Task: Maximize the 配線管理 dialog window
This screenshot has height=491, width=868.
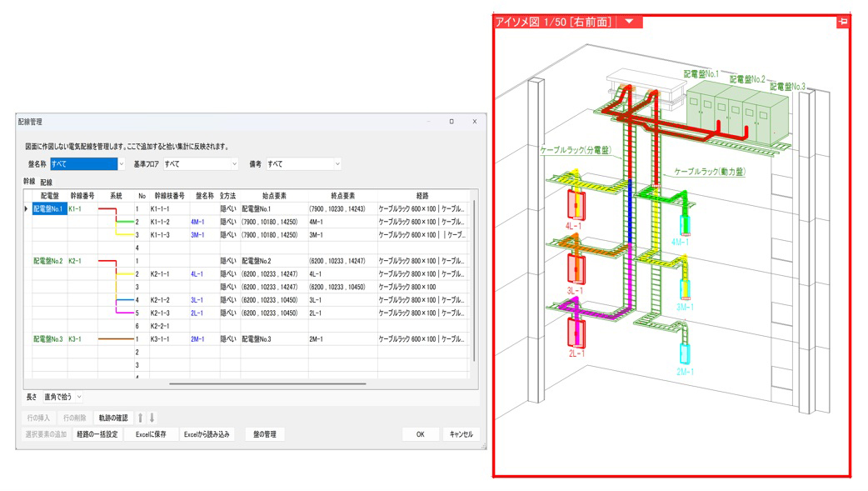Action: tap(451, 122)
